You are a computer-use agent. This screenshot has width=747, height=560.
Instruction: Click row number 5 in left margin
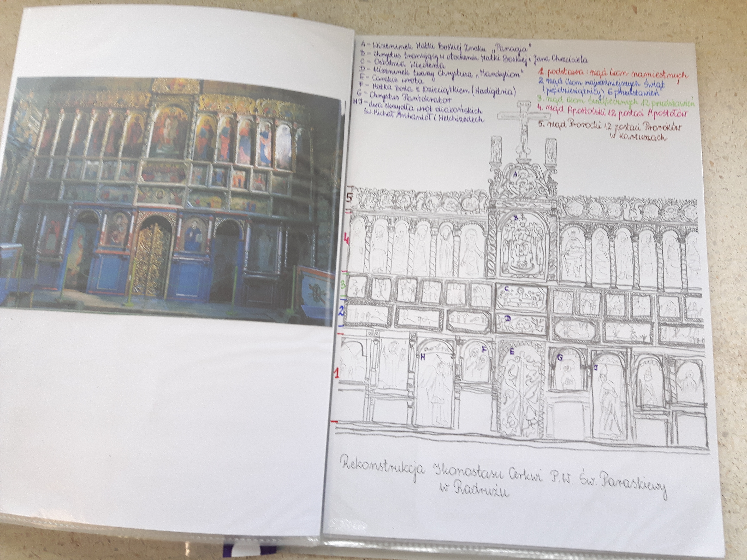pyautogui.click(x=349, y=198)
